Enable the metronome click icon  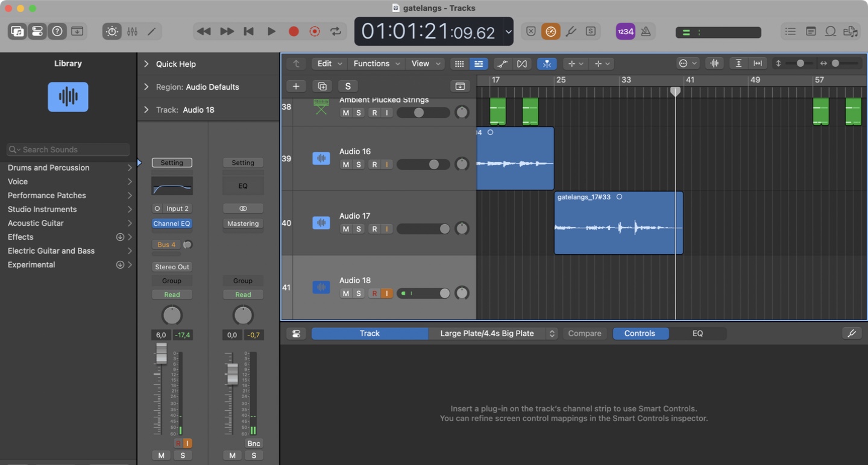646,31
